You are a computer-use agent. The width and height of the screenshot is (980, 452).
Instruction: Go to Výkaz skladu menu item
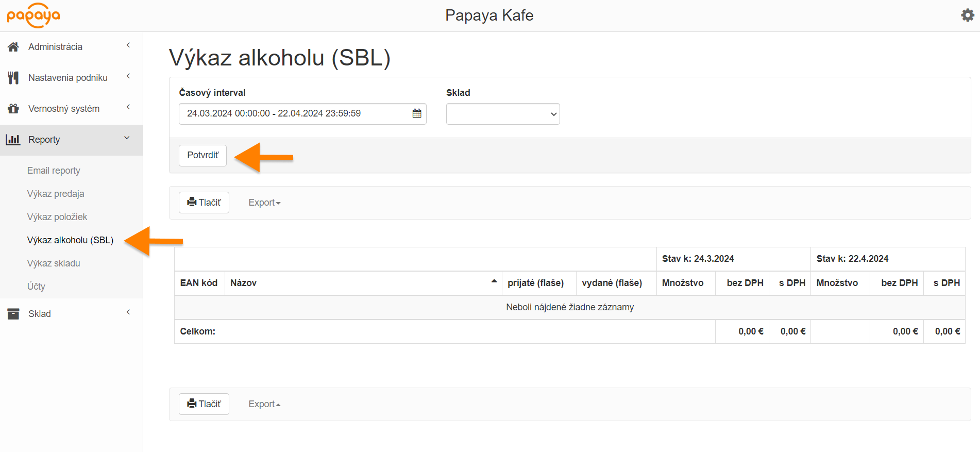tap(54, 263)
